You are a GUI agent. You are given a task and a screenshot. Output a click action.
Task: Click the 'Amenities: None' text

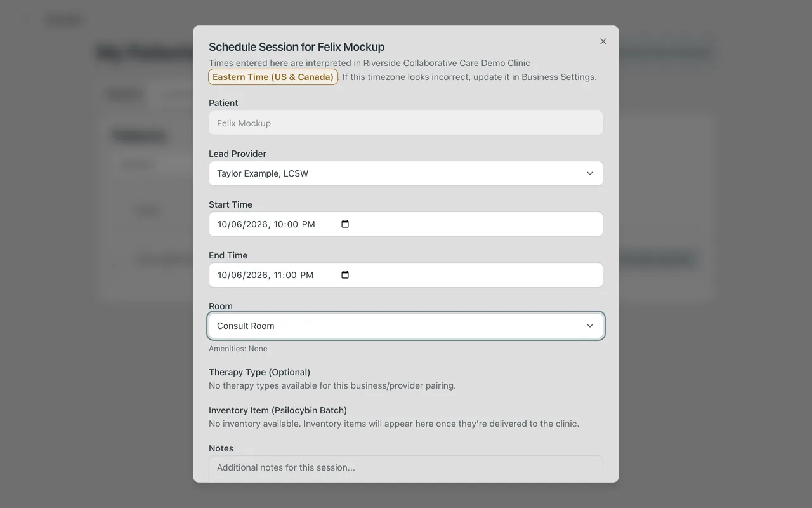[x=238, y=349]
